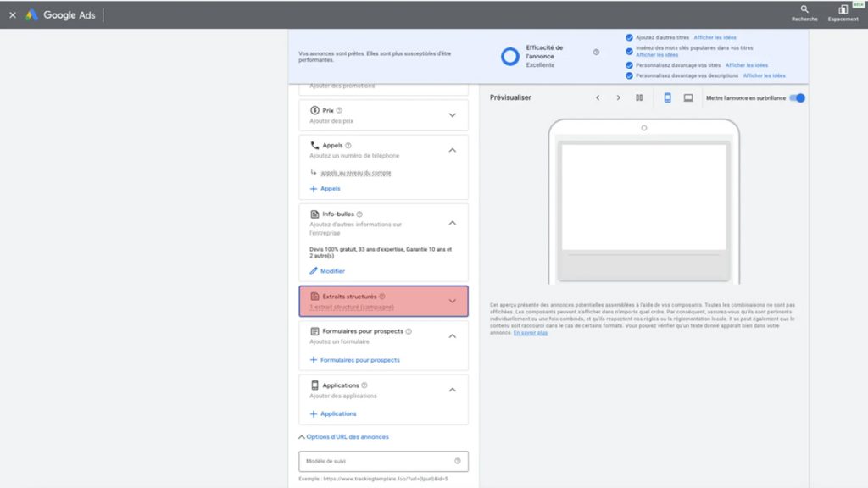Expand the Prix section chevron
868x488 pixels.
click(x=453, y=115)
